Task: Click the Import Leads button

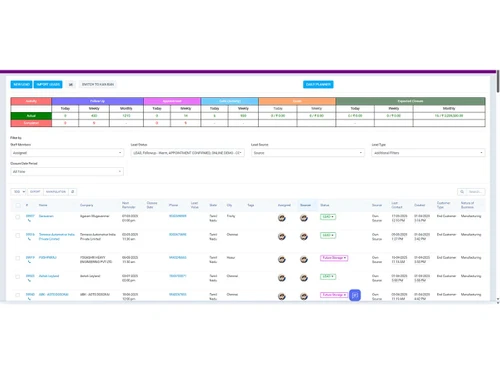Action: point(48,84)
